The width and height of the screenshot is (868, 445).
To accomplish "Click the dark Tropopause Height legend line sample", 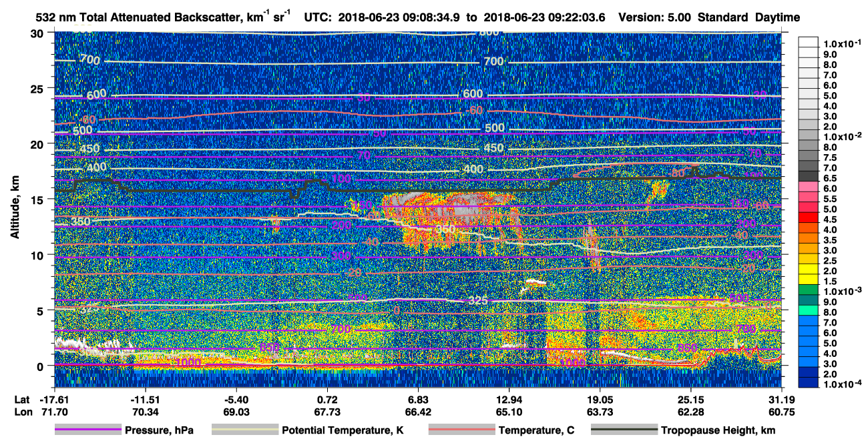I will (x=624, y=430).
